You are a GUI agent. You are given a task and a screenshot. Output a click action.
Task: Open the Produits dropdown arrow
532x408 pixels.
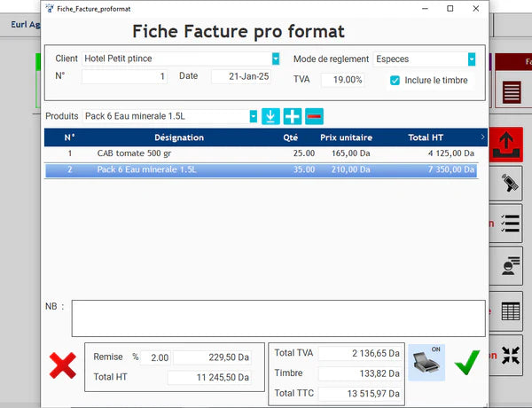tap(253, 116)
